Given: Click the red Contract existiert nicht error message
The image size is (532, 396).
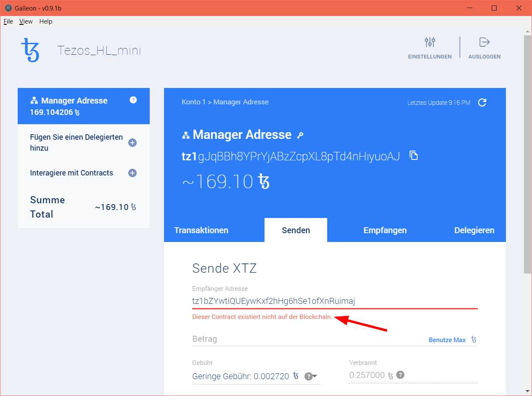Looking at the screenshot, I should coord(262,317).
